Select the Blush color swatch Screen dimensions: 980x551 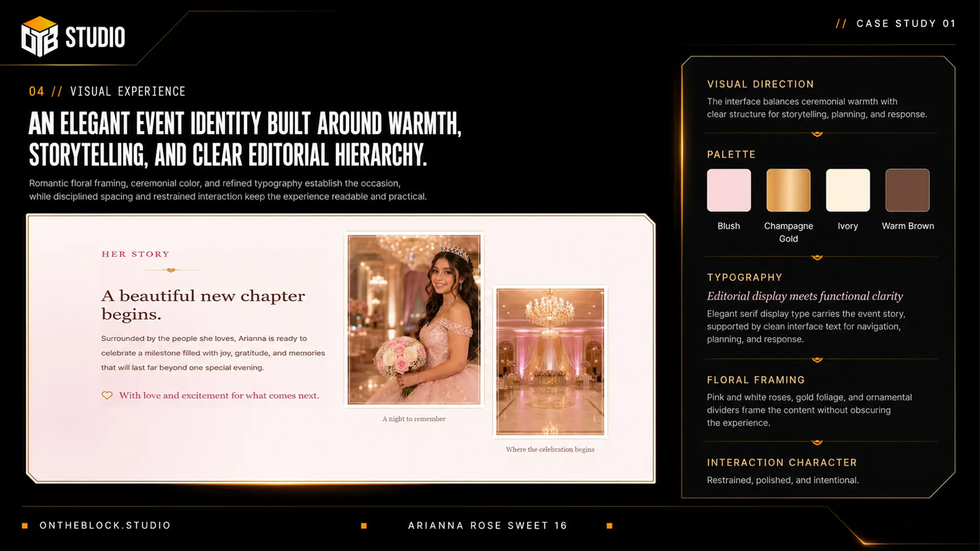(x=729, y=190)
